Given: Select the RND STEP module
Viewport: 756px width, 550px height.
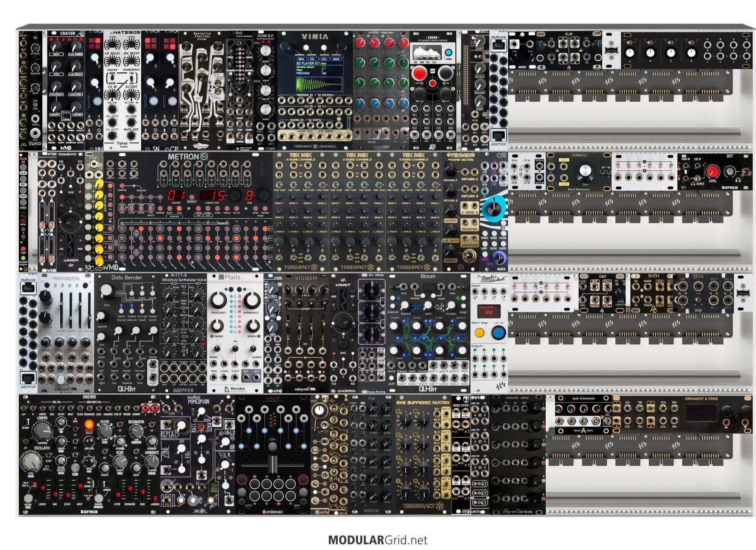Looking at the screenshot, I should pos(461,454).
